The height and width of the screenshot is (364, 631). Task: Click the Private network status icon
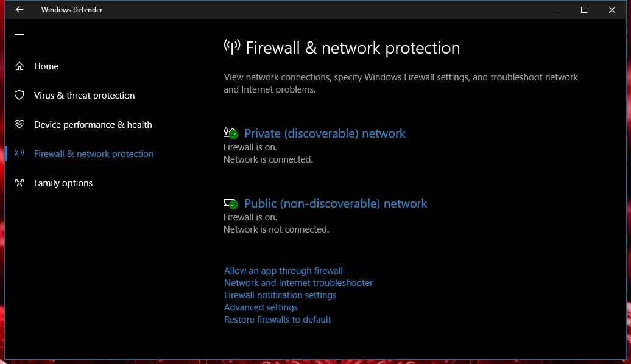[x=231, y=133]
